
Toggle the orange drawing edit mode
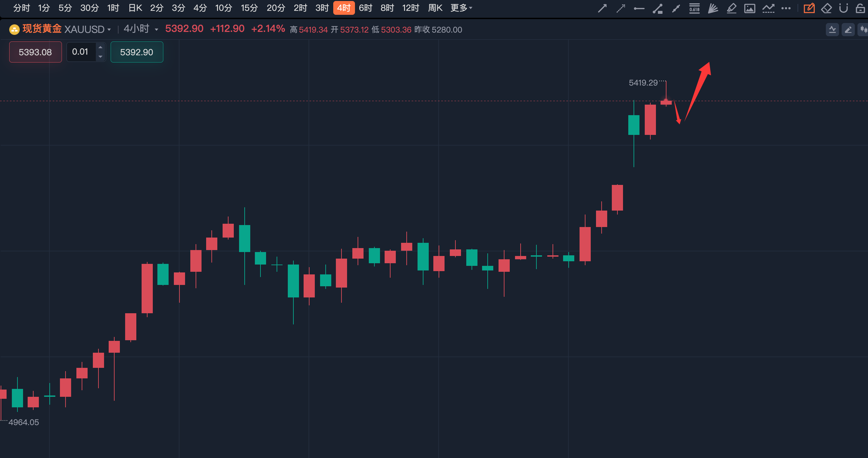pos(810,8)
